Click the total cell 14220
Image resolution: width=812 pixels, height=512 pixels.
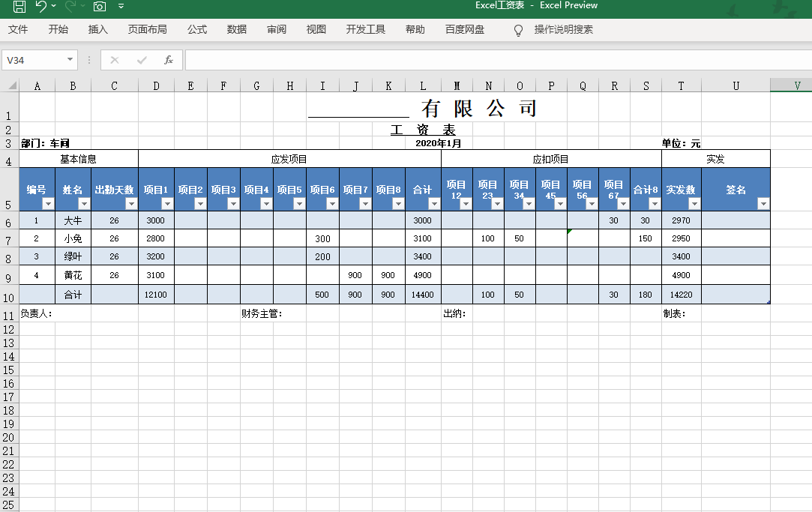point(681,295)
